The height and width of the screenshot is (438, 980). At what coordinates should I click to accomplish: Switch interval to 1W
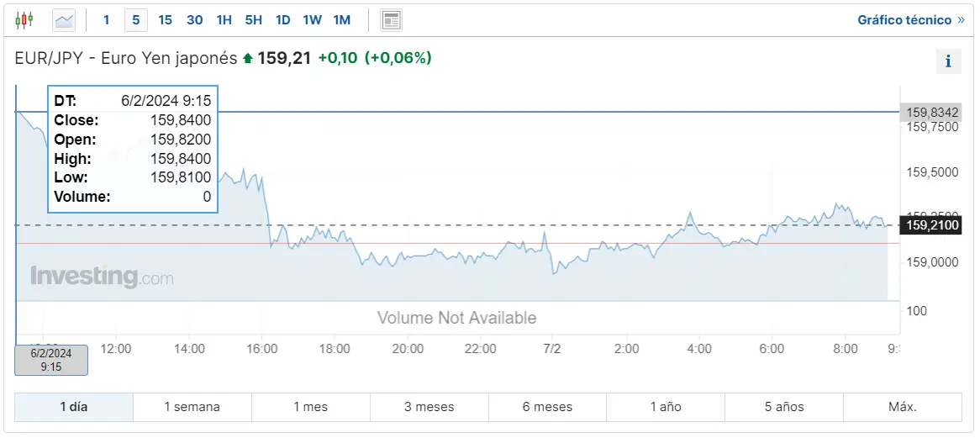[312, 20]
